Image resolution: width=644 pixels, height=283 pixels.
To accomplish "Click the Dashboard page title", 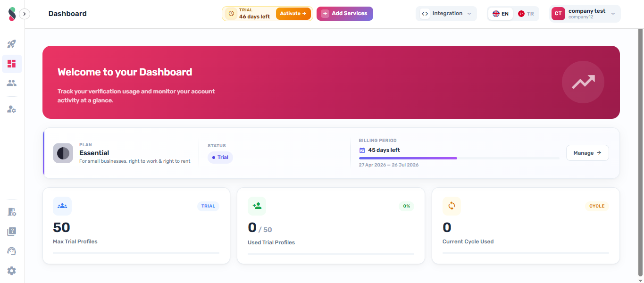I will point(67,14).
